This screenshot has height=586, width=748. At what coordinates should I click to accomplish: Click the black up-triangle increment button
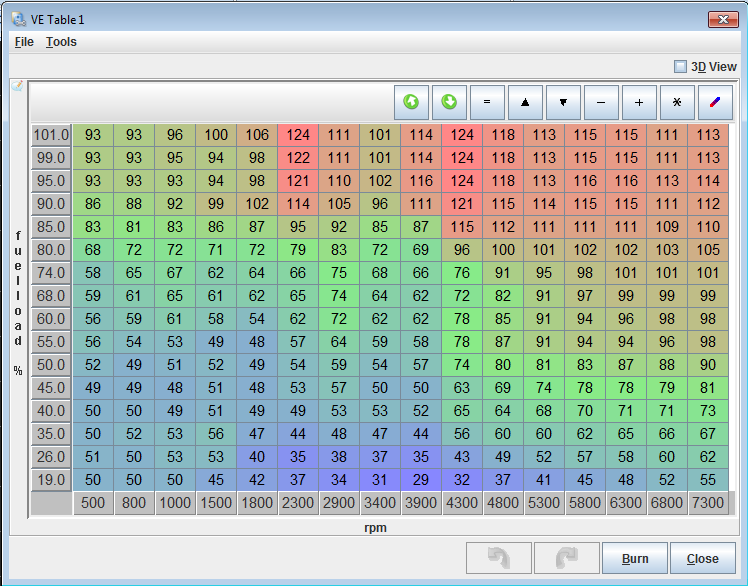(525, 102)
